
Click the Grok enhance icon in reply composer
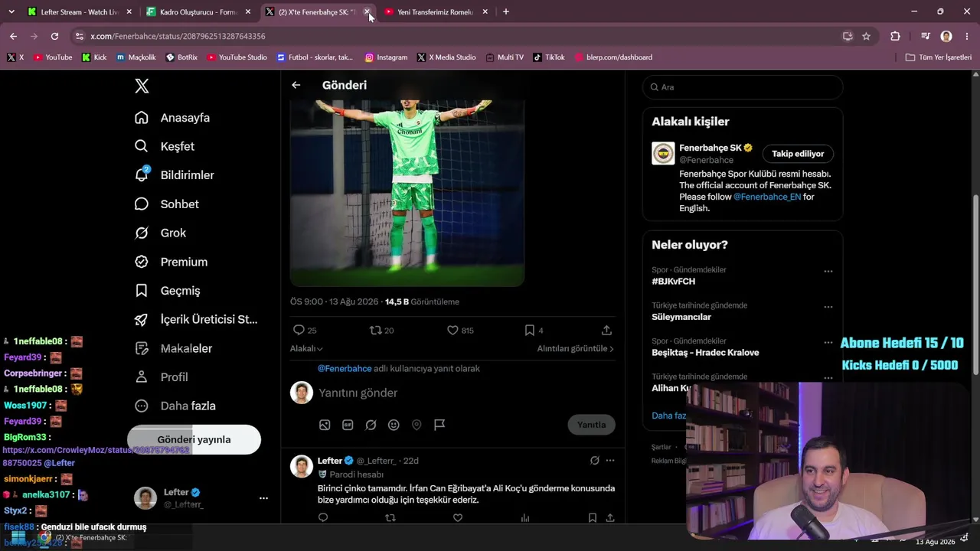point(371,425)
